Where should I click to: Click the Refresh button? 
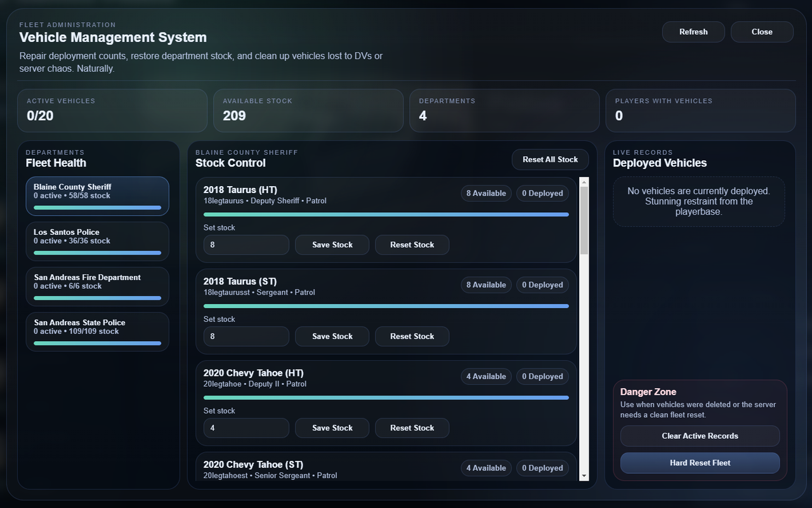coord(693,32)
